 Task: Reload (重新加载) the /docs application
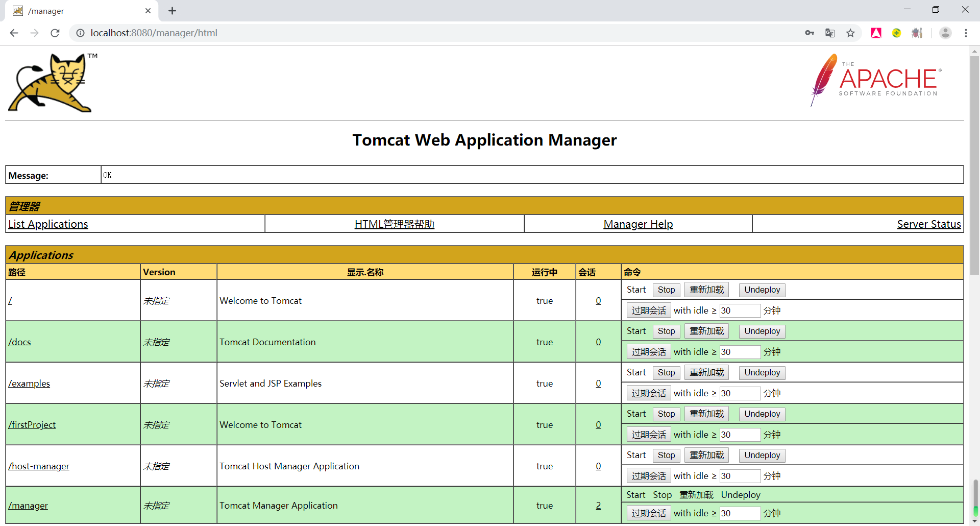point(706,331)
